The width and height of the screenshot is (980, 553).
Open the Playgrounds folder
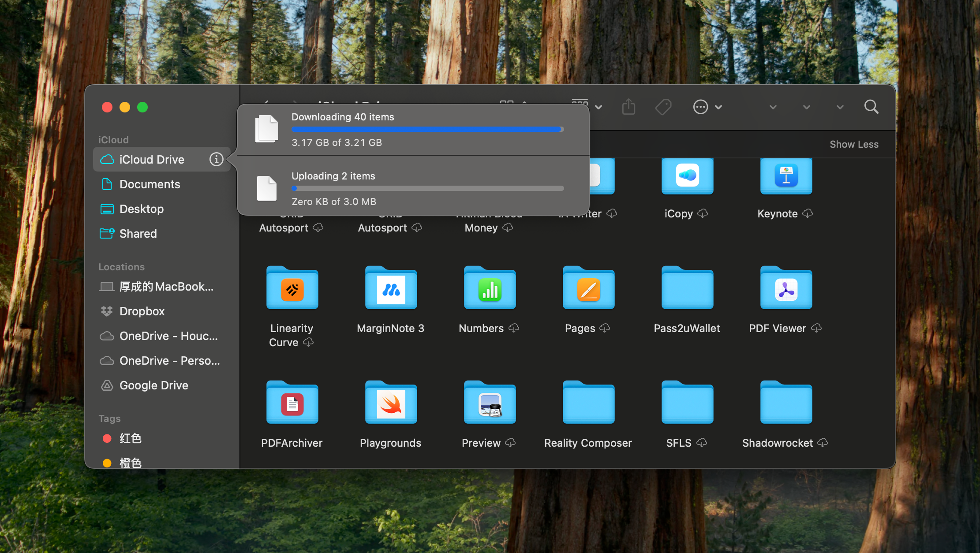(x=391, y=404)
